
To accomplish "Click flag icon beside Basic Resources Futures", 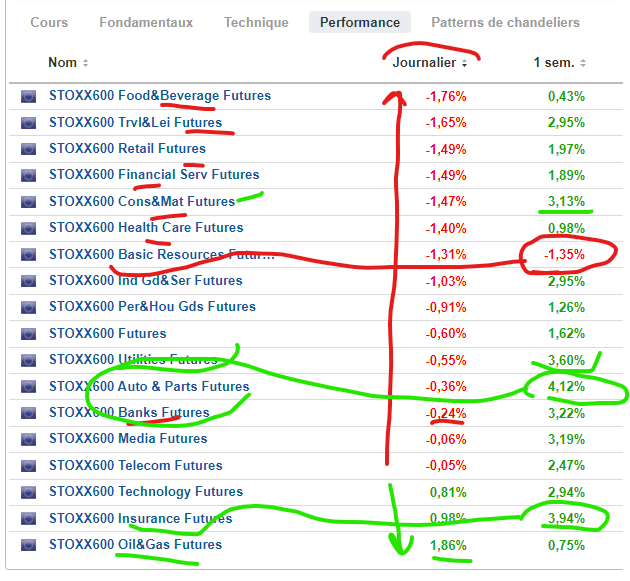I will (x=28, y=254).
